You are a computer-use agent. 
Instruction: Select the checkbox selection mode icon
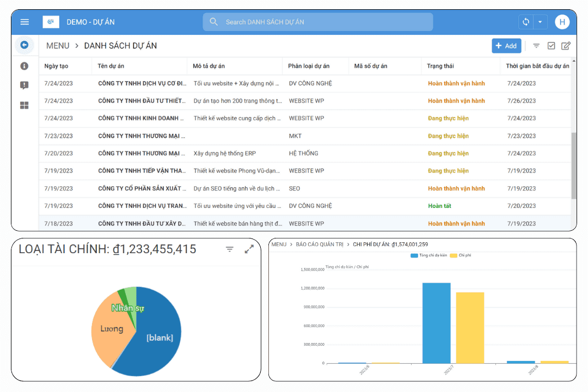pos(551,46)
